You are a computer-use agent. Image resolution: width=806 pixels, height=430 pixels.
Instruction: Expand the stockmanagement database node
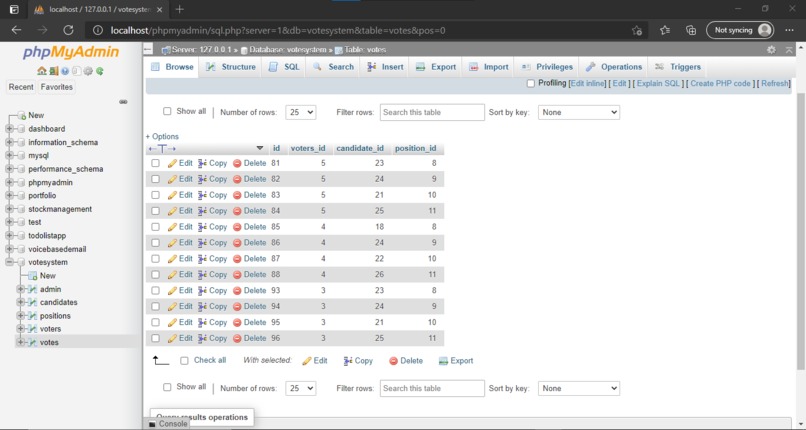pos(9,209)
